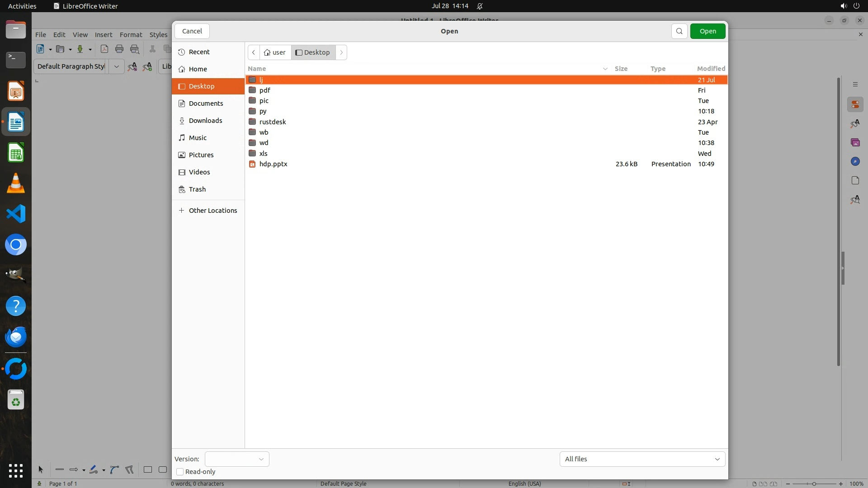This screenshot has height=488, width=868.
Task: Click Export as PDF toolbar icon
Action: coord(104,49)
